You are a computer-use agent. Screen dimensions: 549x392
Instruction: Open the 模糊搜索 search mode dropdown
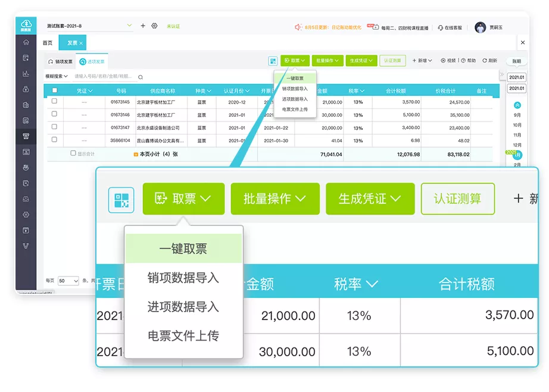[57, 76]
